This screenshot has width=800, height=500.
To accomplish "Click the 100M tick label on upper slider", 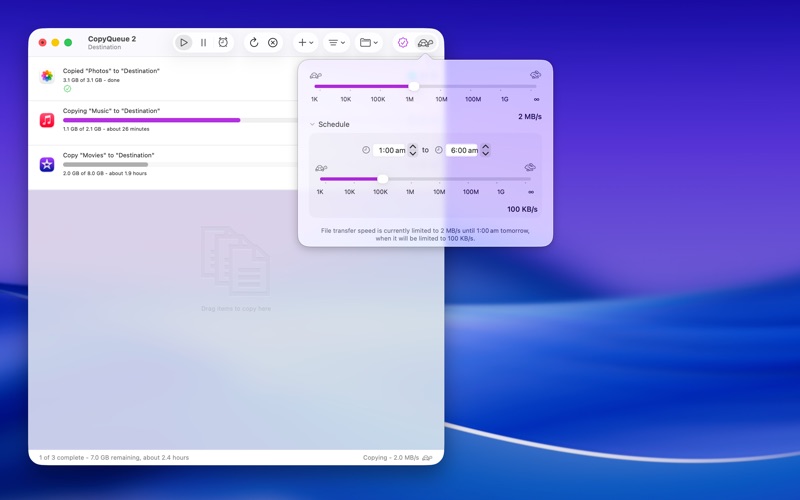I will click(x=473, y=99).
